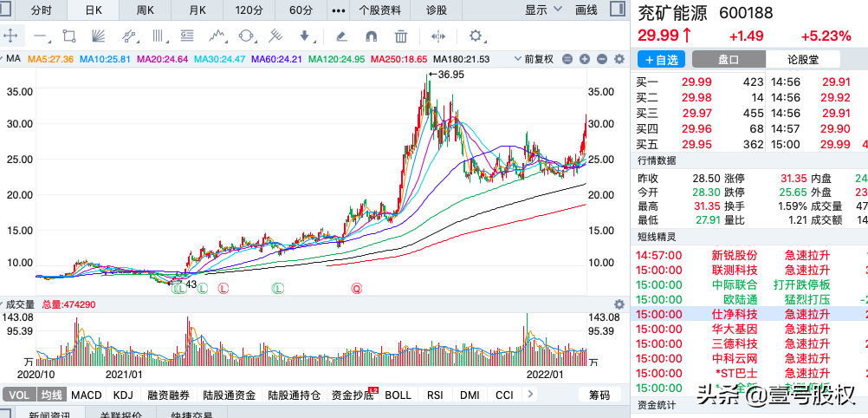Switch to the 日K tab

coord(94,10)
